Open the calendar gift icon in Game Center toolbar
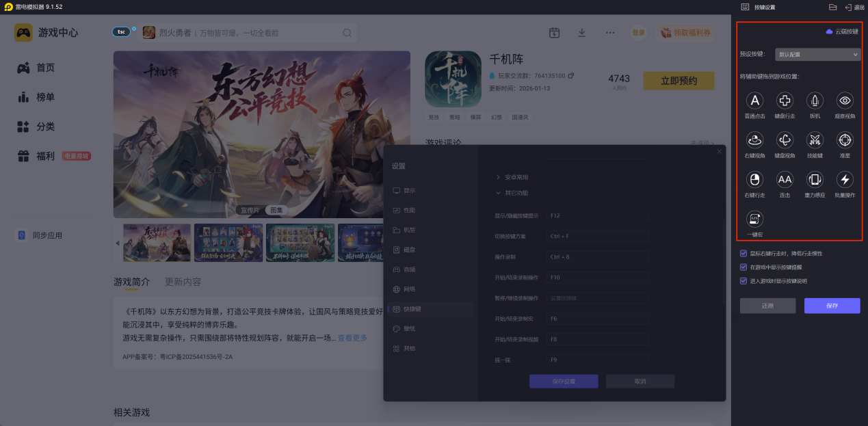Screen dimensions: 868x426 click(555, 33)
